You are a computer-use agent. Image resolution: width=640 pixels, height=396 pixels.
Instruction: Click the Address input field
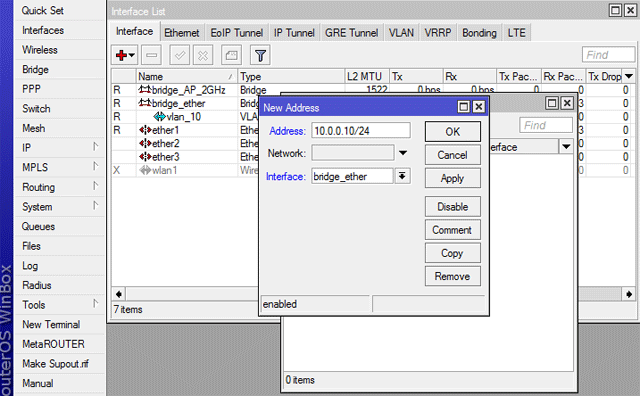(x=361, y=131)
